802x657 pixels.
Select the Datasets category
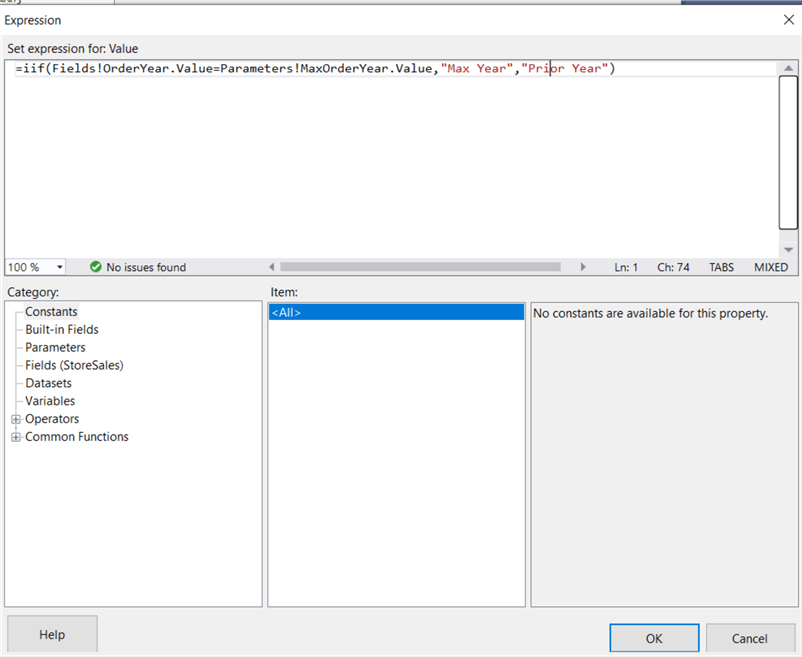(49, 383)
